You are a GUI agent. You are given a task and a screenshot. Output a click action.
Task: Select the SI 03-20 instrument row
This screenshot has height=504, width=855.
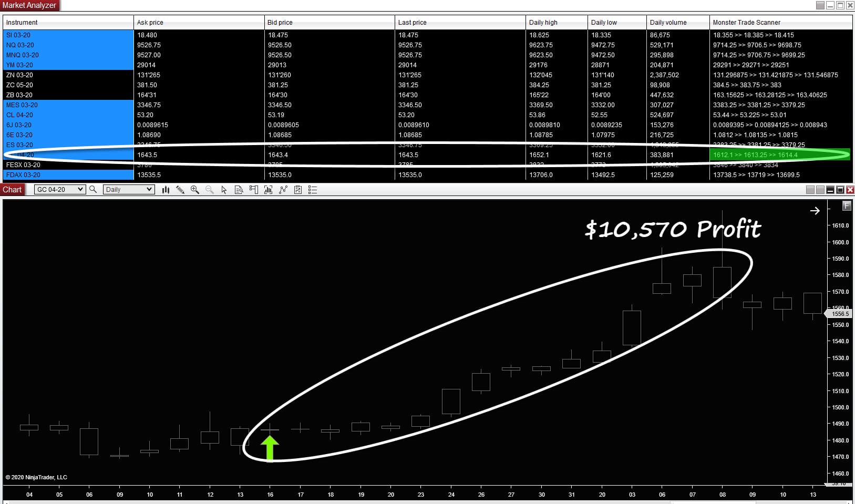tap(68, 35)
